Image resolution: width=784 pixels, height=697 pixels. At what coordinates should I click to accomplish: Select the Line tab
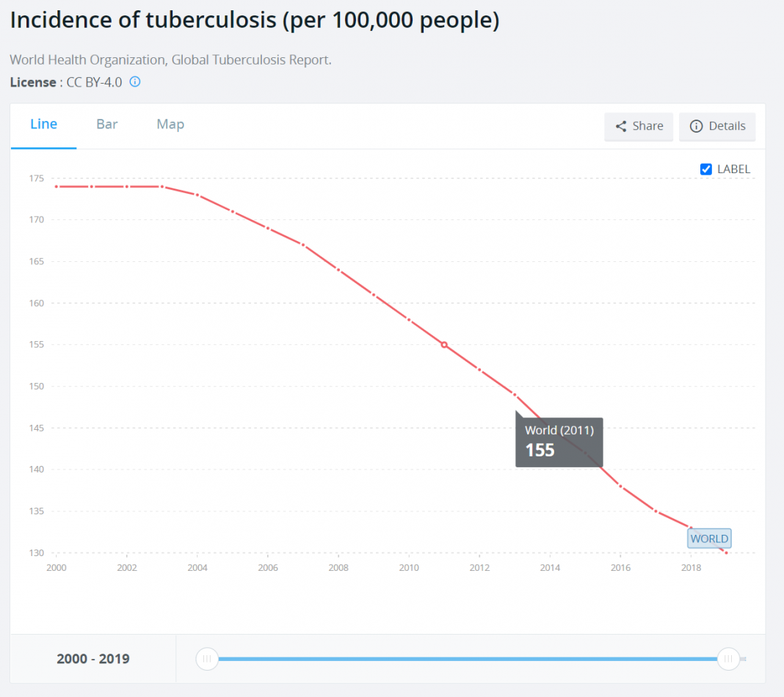[x=43, y=125]
